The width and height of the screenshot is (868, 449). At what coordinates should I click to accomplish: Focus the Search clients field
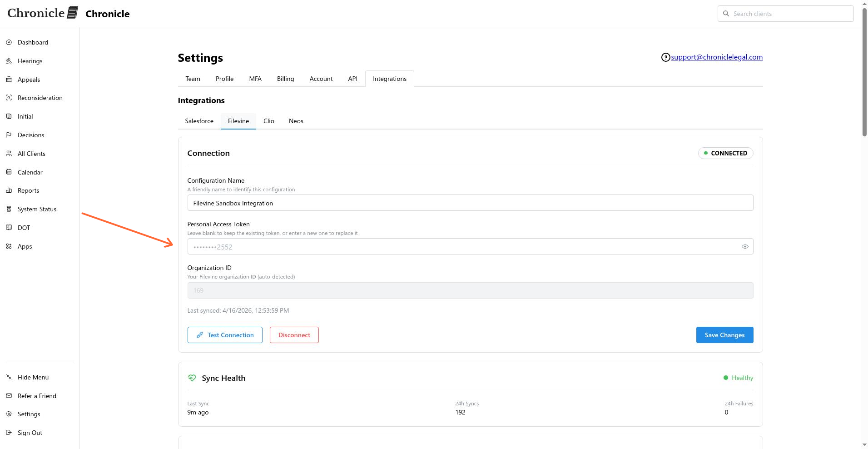(x=786, y=14)
